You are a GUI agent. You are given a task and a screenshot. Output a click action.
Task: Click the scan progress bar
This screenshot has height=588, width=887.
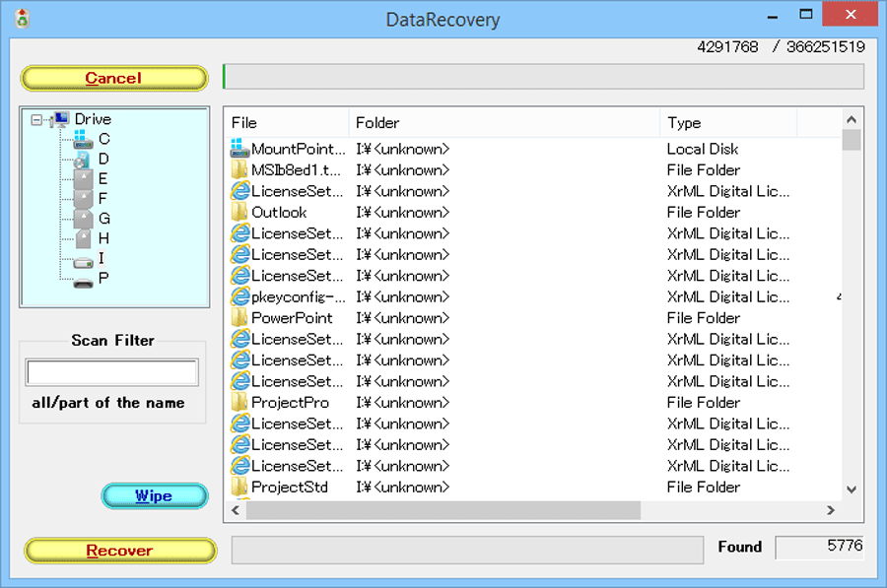click(543, 76)
